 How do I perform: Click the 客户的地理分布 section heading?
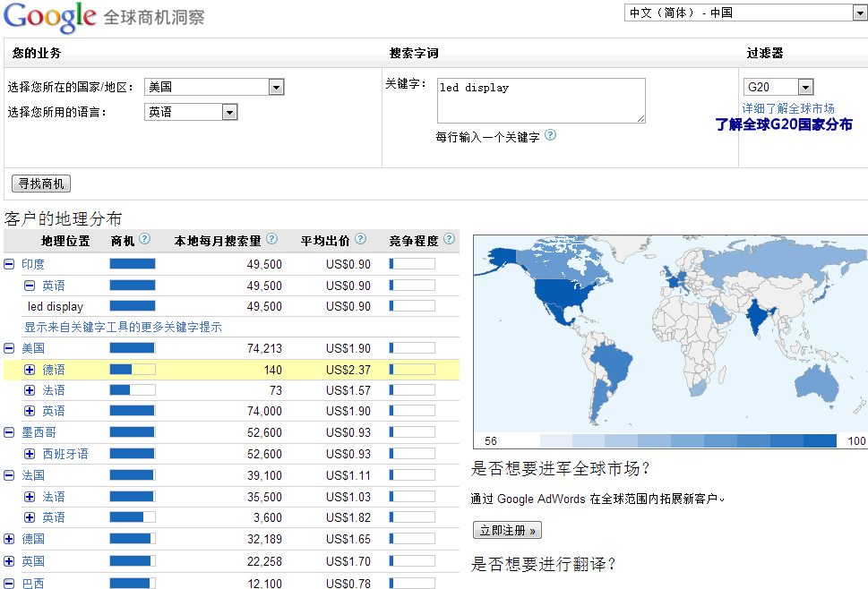coord(63,219)
